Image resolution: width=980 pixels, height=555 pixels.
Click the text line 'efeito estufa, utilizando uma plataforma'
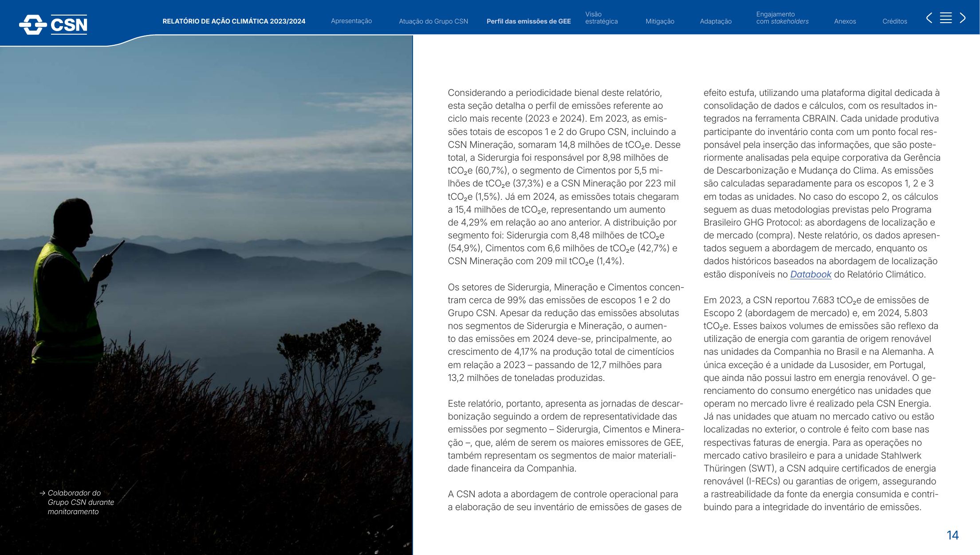point(822,93)
